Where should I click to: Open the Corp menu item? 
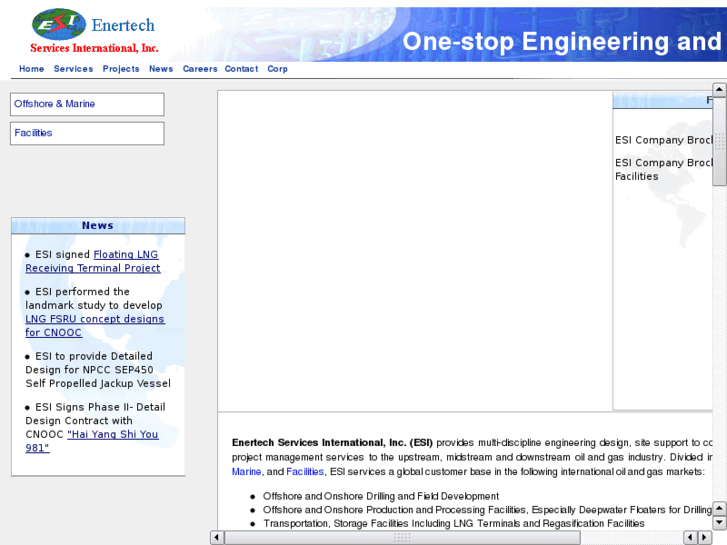click(277, 69)
